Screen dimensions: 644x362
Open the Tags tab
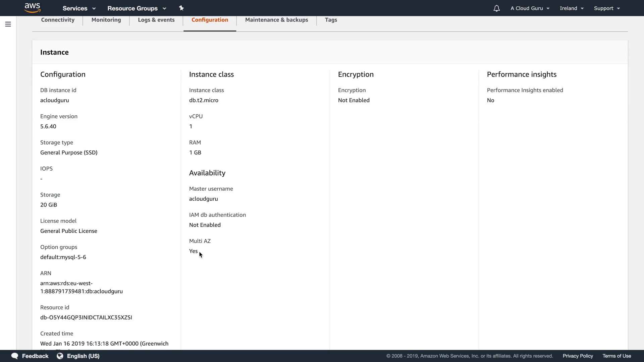coord(331,20)
